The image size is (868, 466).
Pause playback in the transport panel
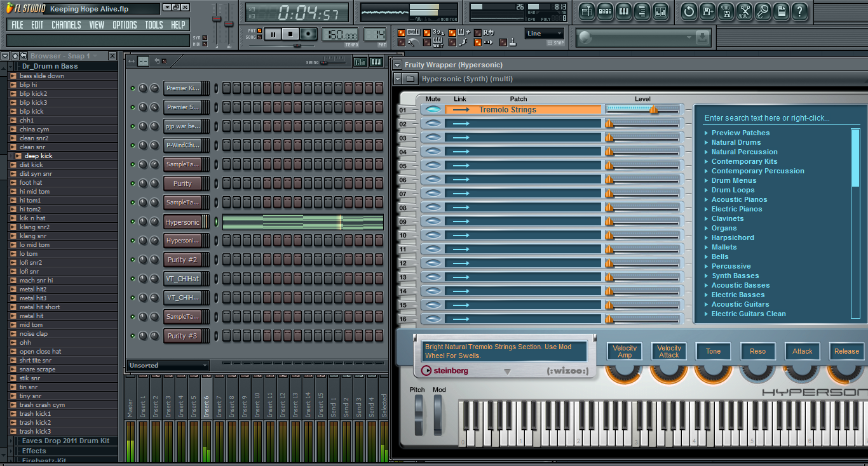click(273, 34)
